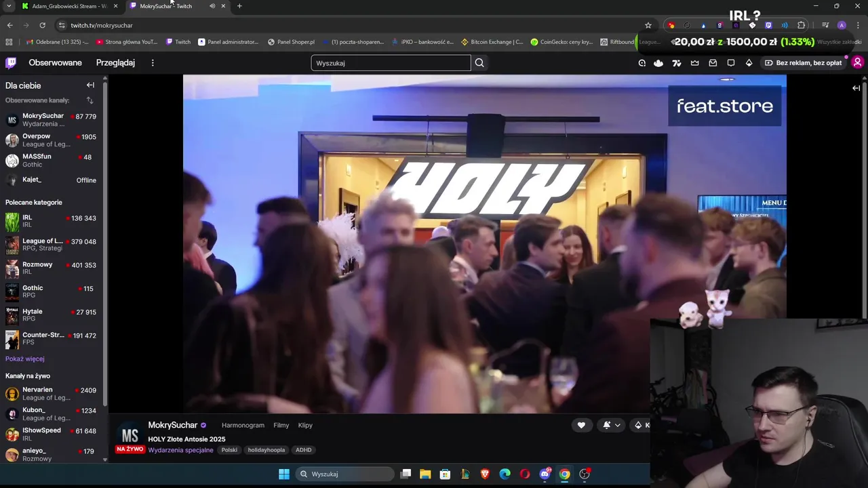Open the Chrome apps grid in bookmarks bar
Image resolution: width=868 pixels, height=488 pixels.
9,42
